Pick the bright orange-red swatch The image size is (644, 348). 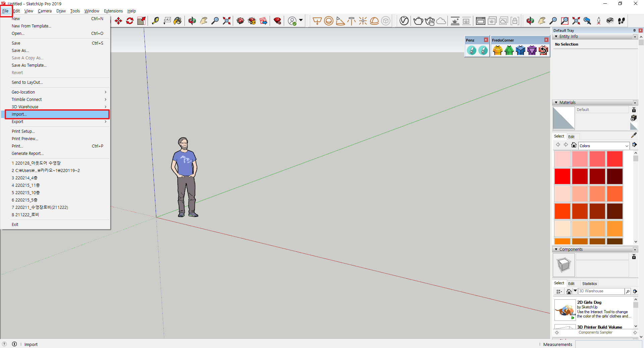pos(562,211)
